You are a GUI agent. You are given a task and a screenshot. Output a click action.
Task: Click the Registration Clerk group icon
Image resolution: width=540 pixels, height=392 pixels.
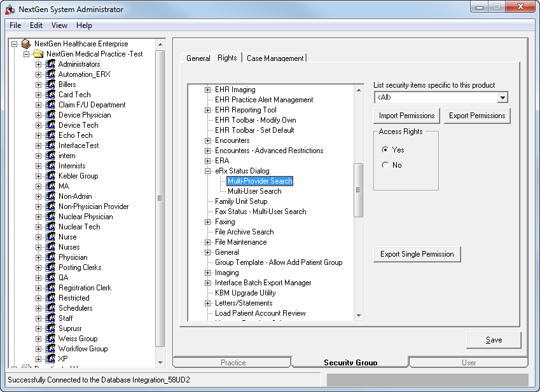coord(50,287)
